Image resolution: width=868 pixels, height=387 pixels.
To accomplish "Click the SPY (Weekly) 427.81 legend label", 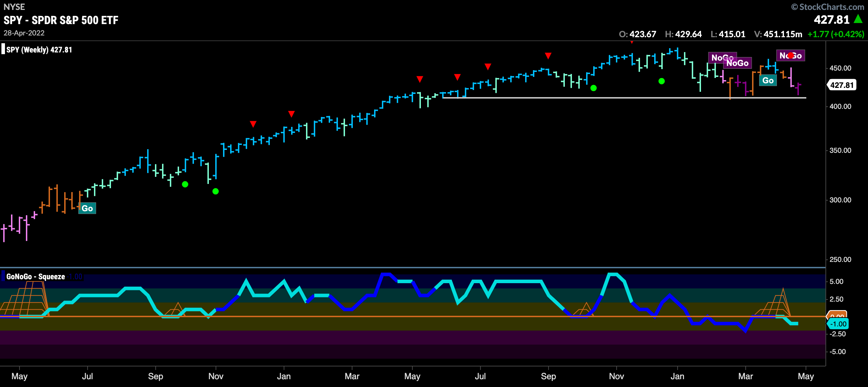I will [39, 50].
